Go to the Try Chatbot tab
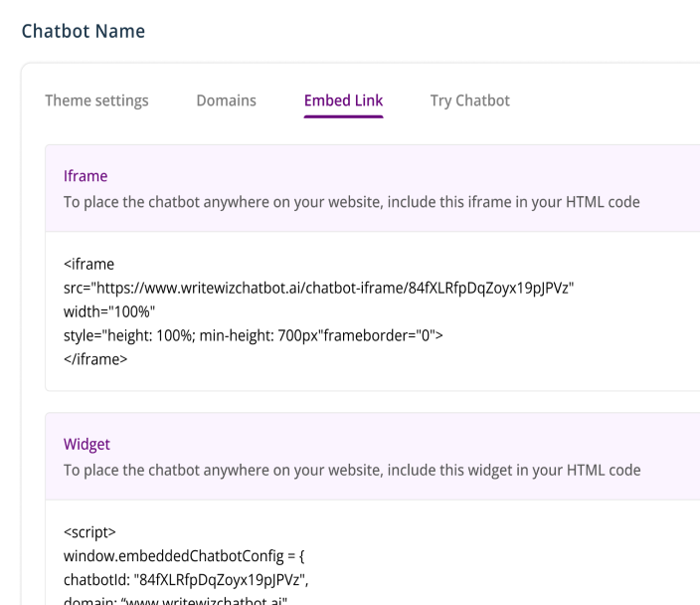Viewport: 700px width, 605px height. 469,101
